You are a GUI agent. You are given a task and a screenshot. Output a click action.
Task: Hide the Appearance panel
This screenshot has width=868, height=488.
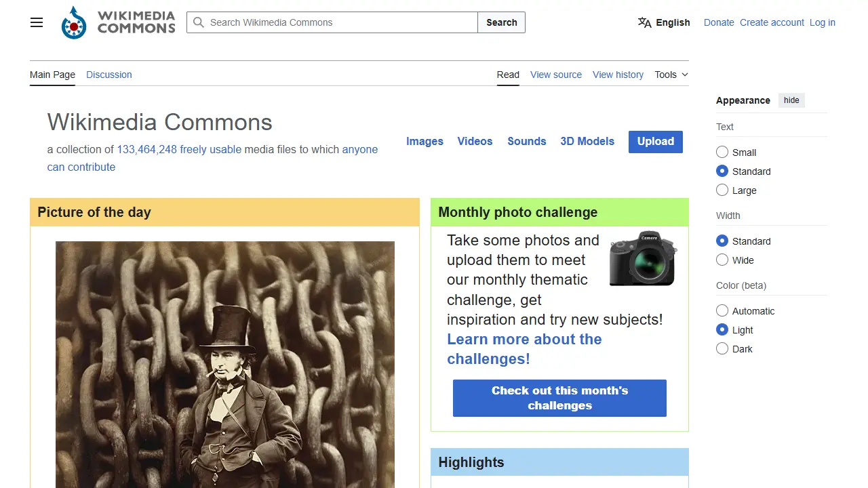(x=791, y=100)
